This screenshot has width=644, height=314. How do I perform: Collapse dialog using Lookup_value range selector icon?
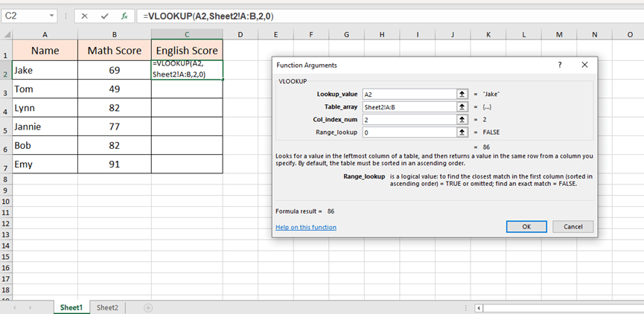(462, 94)
